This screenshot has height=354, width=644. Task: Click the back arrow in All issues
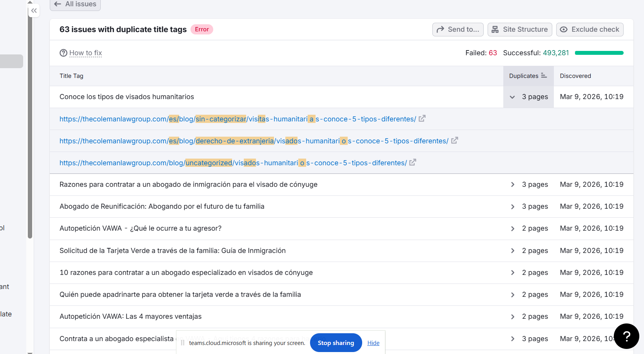(58, 4)
